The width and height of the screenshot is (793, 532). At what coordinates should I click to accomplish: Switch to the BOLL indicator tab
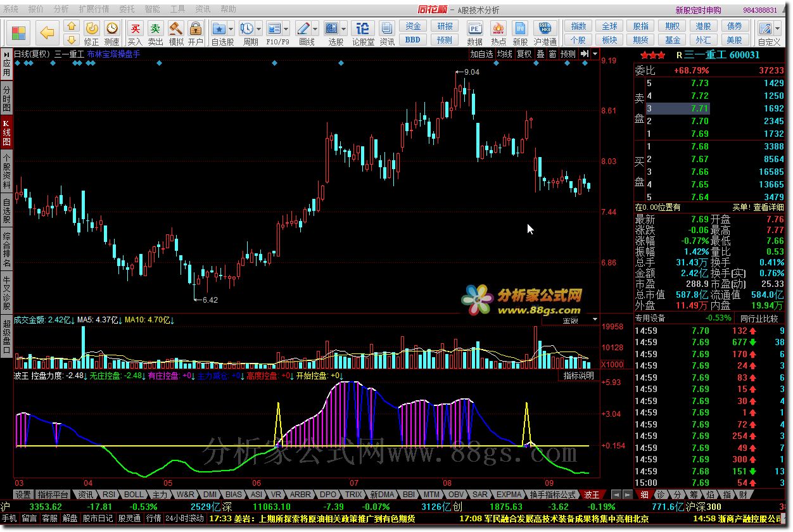(134, 495)
